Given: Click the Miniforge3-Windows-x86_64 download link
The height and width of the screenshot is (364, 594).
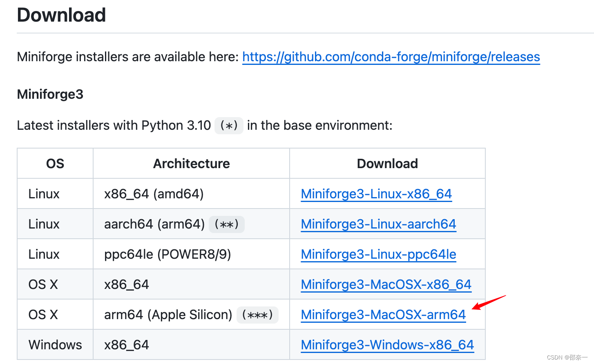Looking at the screenshot, I should 387,345.
